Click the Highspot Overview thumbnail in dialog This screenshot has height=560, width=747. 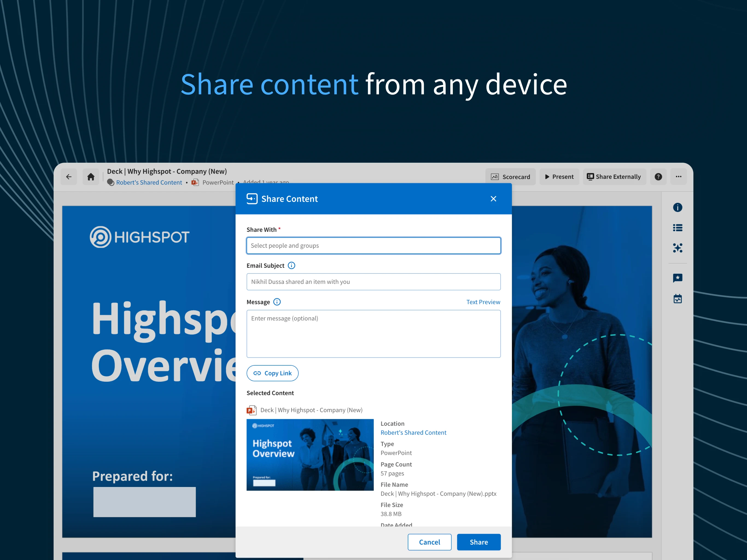click(x=310, y=455)
